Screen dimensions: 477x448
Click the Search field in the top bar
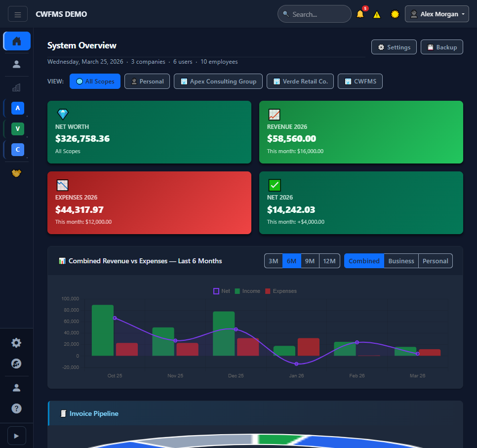(314, 14)
